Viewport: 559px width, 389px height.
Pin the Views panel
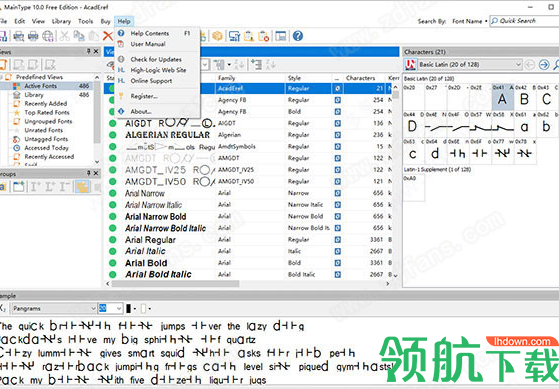pyautogui.click(x=88, y=52)
